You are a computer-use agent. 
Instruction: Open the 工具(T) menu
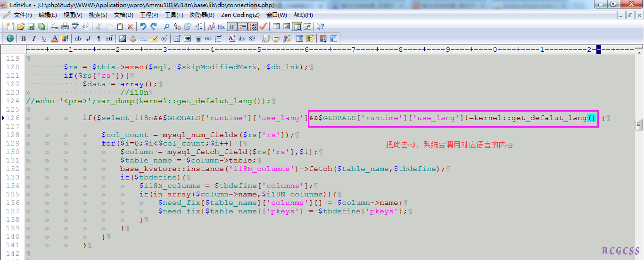(x=174, y=15)
